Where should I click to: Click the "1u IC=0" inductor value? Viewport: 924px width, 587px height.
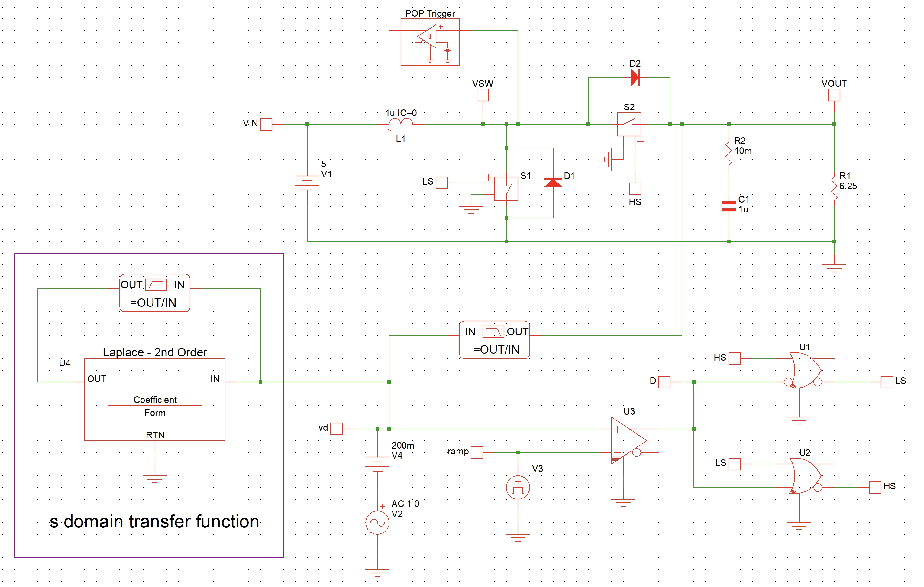(x=401, y=113)
